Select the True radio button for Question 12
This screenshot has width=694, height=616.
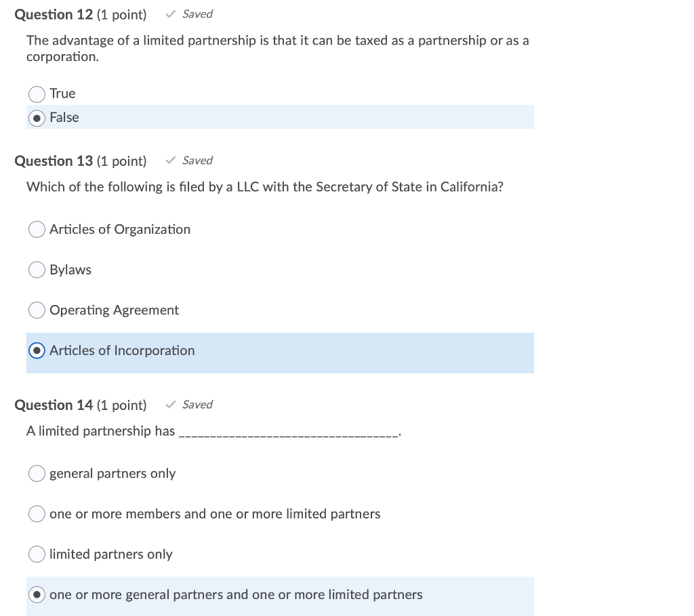pos(37,94)
